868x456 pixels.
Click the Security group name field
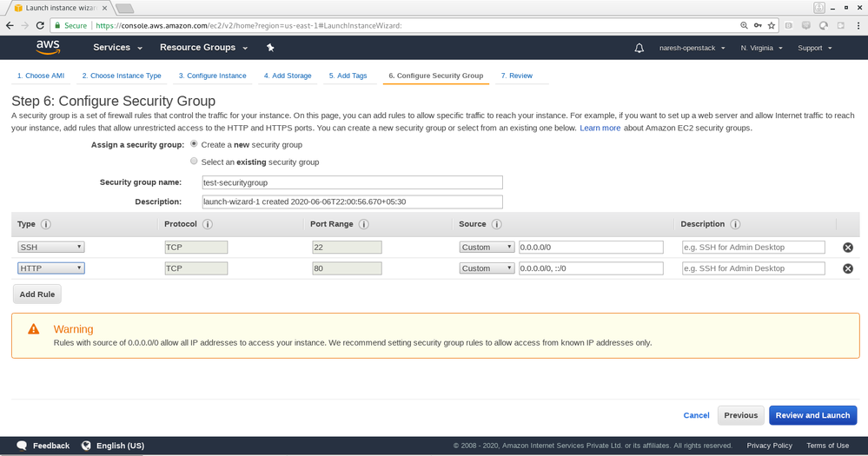351,182
